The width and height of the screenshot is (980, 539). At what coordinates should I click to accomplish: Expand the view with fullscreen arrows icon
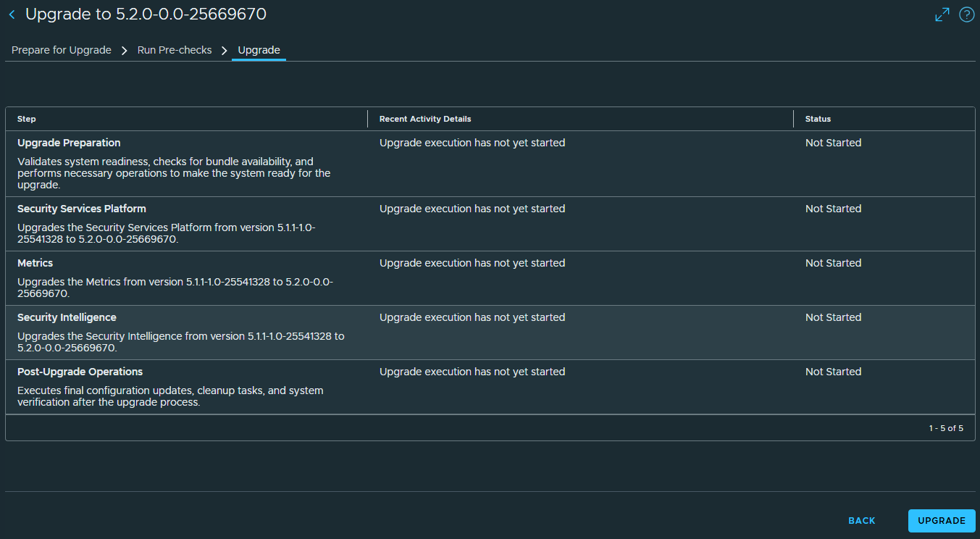942,14
